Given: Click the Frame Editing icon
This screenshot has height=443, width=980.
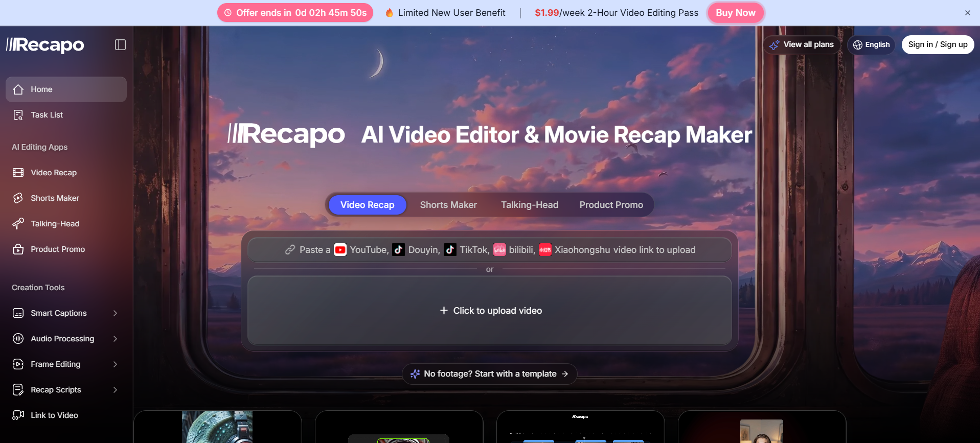Looking at the screenshot, I should tap(18, 364).
